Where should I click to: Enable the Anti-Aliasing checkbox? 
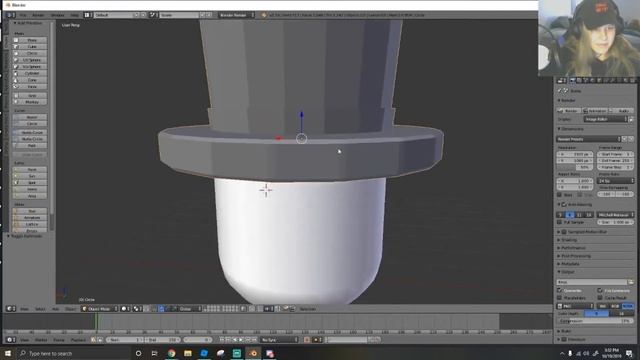pyautogui.click(x=564, y=204)
